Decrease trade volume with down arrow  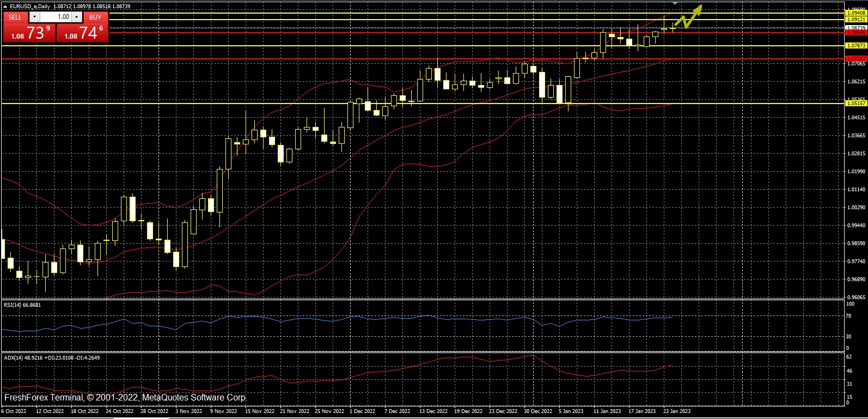pos(35,17)
